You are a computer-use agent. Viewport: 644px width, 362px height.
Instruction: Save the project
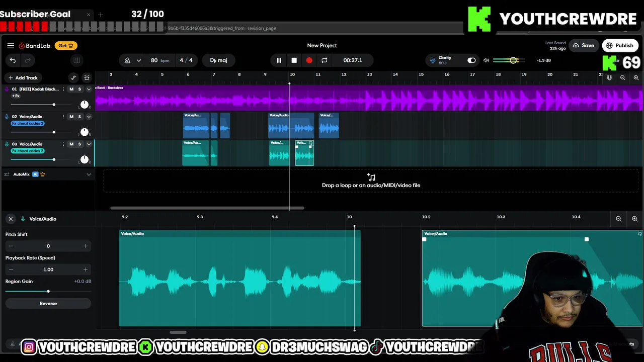583,45
